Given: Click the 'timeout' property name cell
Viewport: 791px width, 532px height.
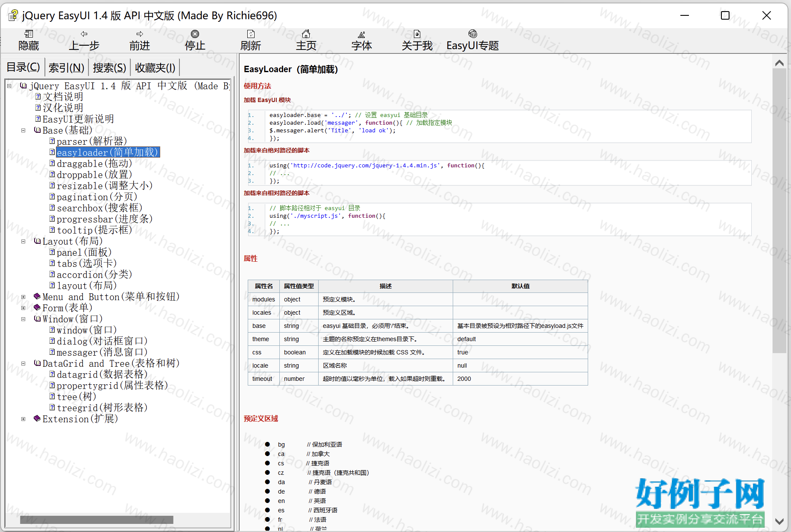Looking at the screenshot, I should point(264,379).
